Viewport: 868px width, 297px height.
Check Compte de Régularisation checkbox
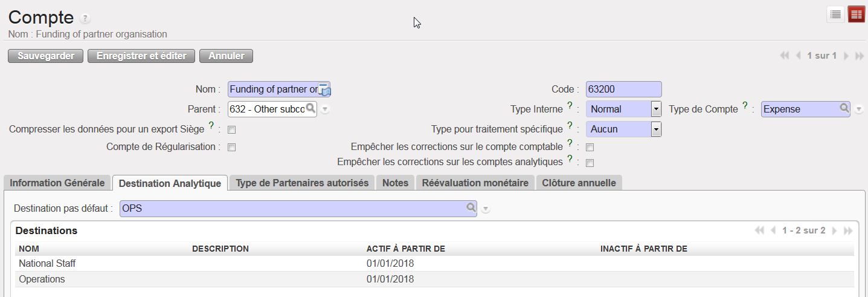coord(232,147)
